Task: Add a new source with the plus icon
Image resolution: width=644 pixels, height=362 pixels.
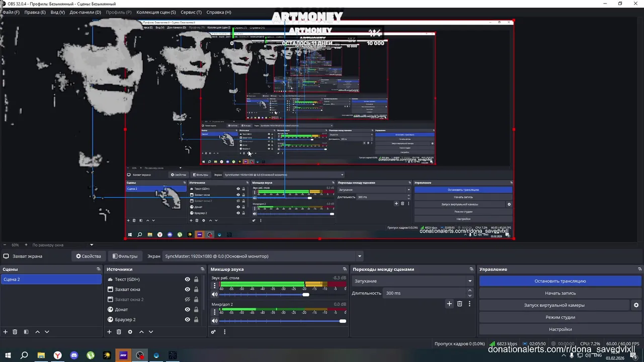Action: pos(109,332)
